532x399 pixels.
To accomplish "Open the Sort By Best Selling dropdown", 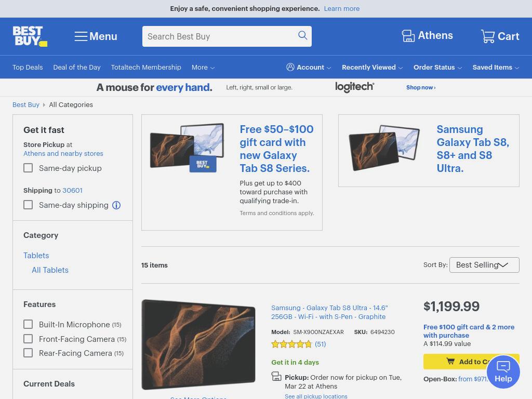I will pyautogui.click(x=484, y=265).
